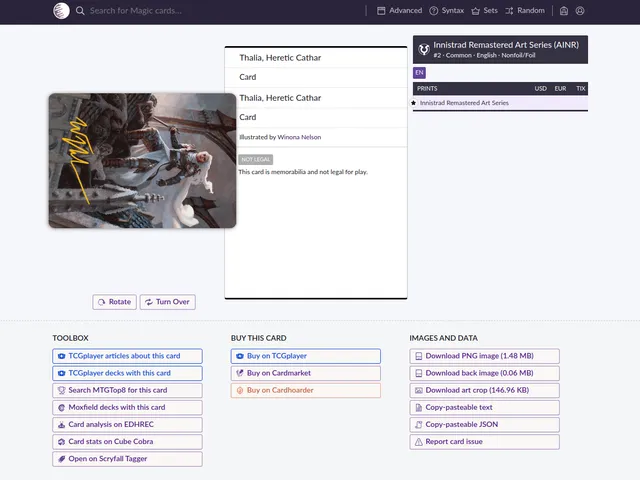Click the Thalia card image

[142, 160]
